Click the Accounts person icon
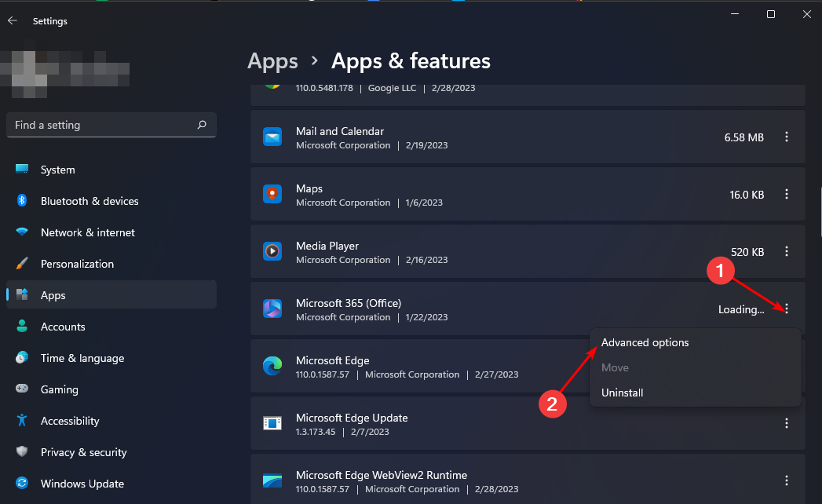The height and width of the screenshot is (504, 822). 22,327
